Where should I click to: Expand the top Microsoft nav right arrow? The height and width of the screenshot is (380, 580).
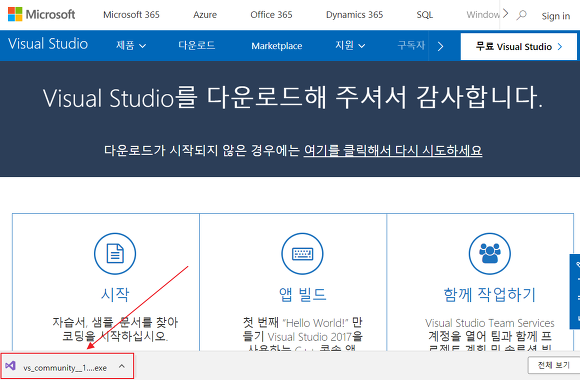click(x=506, y=14)
